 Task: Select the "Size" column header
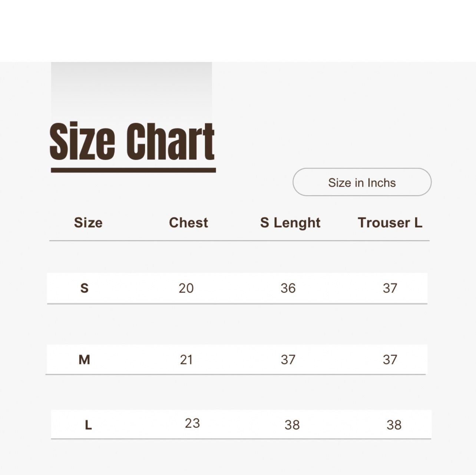pos(88,223)
